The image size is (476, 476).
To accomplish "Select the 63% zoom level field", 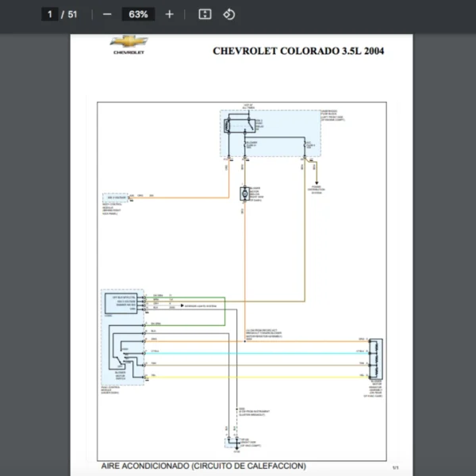I will pos(138,14).
